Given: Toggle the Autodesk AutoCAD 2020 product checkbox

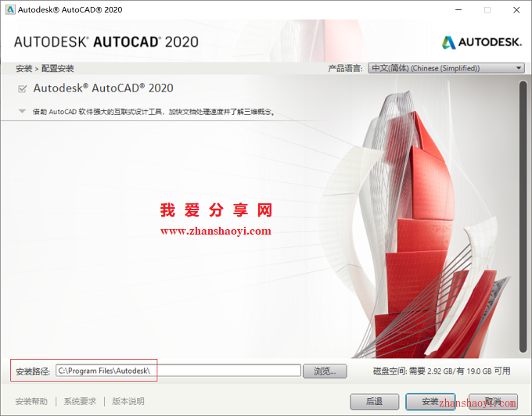Looking at the screenshot, I should [22, 89].
